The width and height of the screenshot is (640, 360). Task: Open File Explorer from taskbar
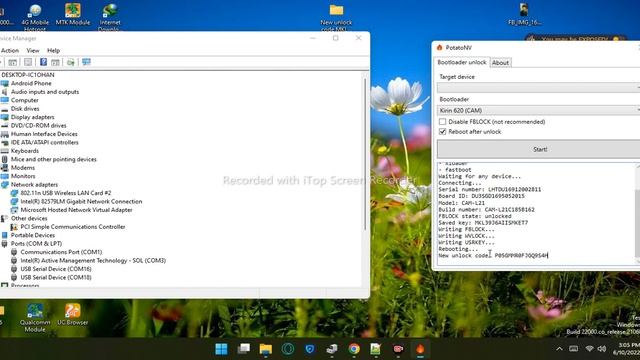tap(266, 349)
